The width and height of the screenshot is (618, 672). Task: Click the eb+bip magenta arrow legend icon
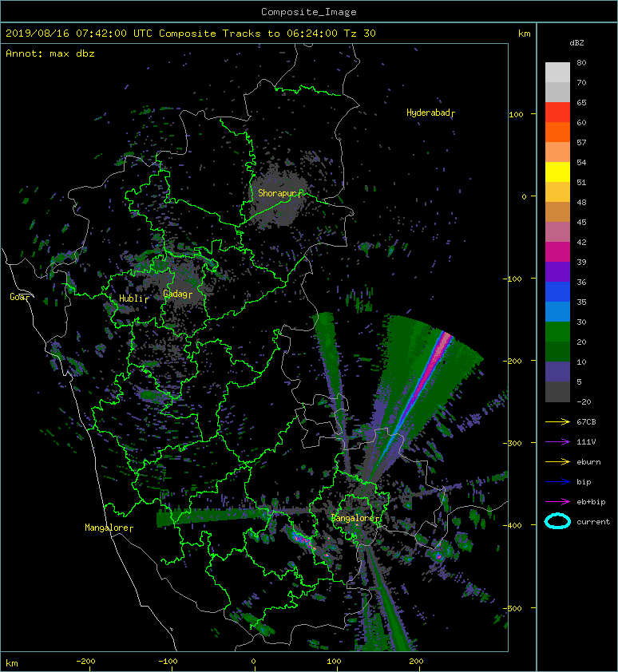click(557, 502)
